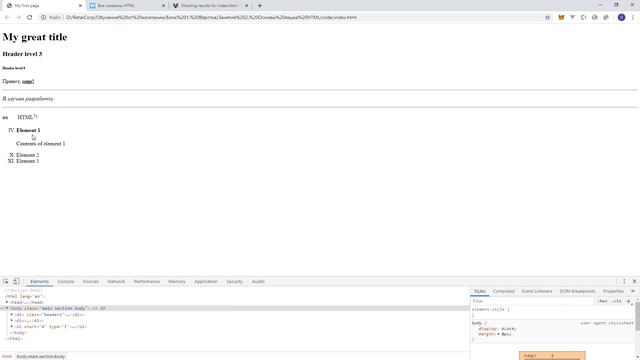
Task: Click the underlined 'мир!' text
Action: click(x=28, y=81)
